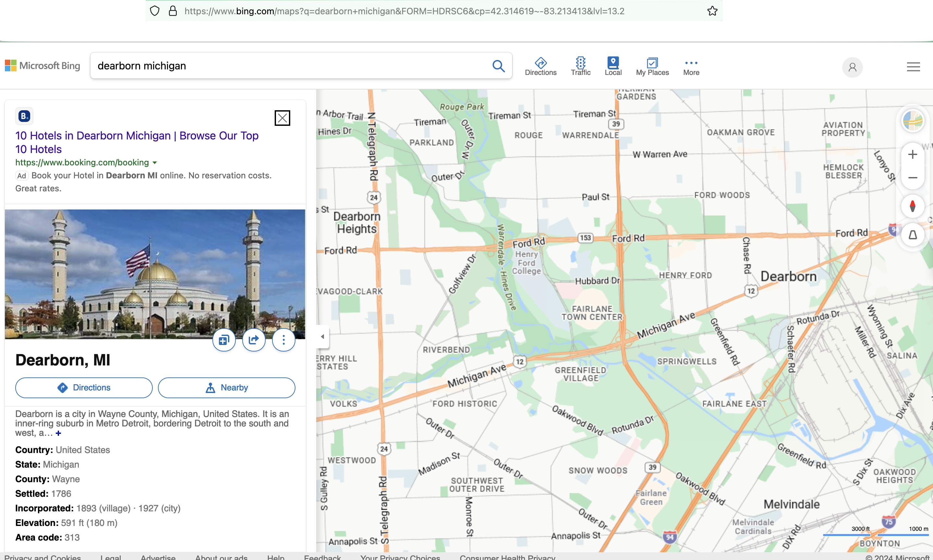933x560 pixels.
Task: Click the Nearby button
Action: (226, 387)
